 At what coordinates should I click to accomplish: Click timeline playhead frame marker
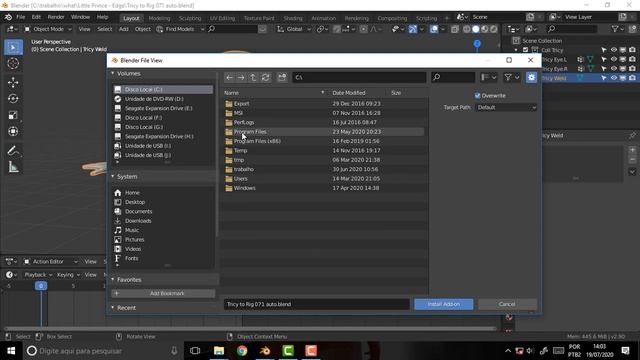coord(40,286)
